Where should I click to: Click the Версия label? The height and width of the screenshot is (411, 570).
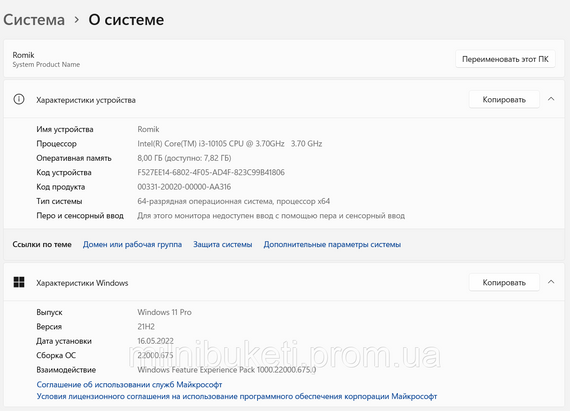[49, 327]
